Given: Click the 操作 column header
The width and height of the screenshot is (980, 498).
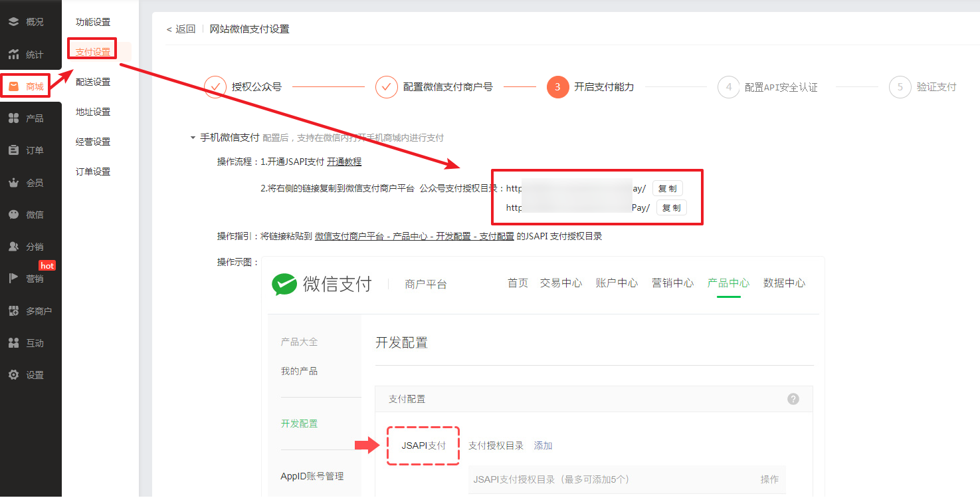Looking at the screenshot, I should (x=769, y=479).
